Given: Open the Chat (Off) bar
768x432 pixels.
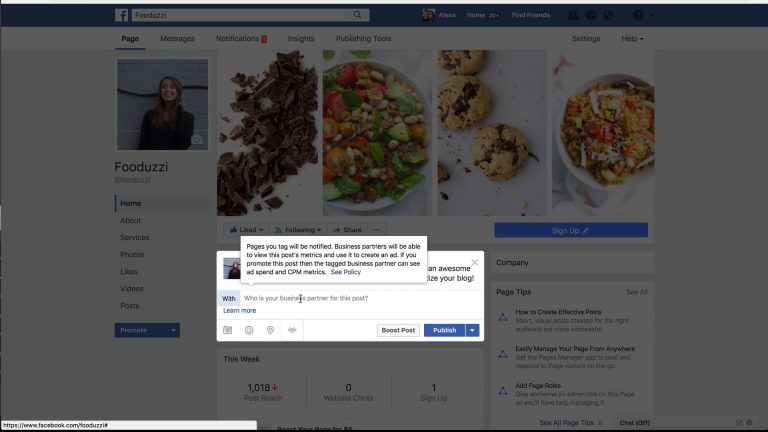Looking at the screenshot, I should (634, 423).
